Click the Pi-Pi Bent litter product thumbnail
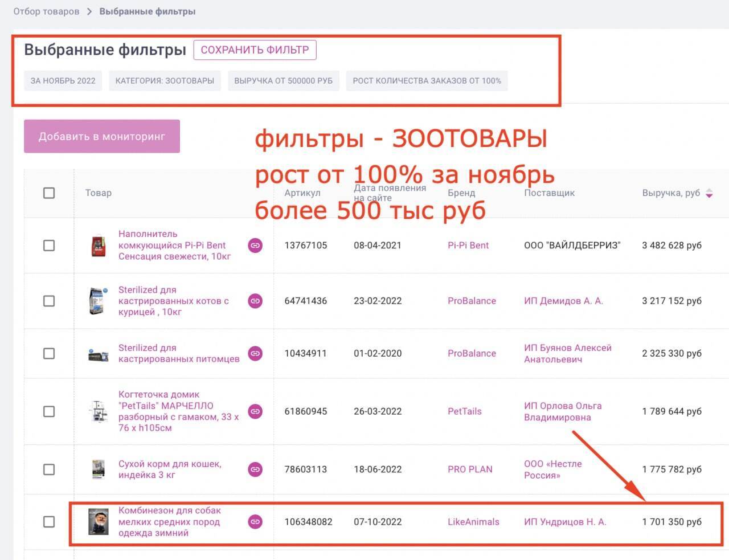The height and width of the screenshot is (560, 729). pyautogui.click(x=99, y=246)
